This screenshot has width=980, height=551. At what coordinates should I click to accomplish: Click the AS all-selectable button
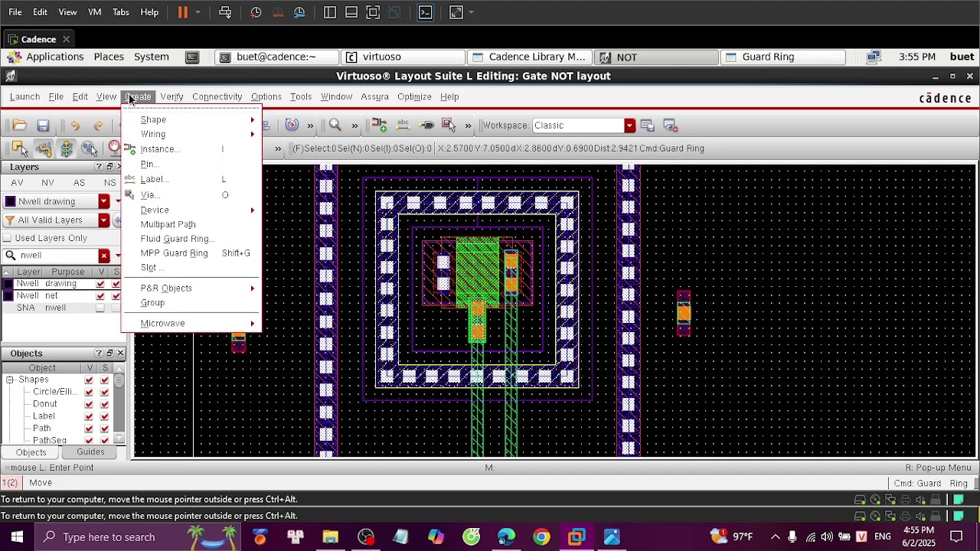(x=79, y=183)
